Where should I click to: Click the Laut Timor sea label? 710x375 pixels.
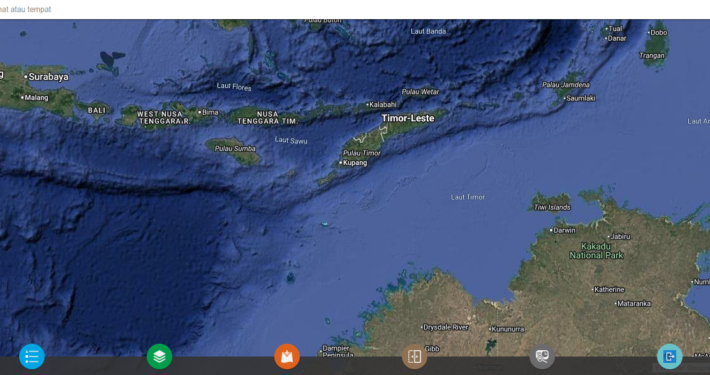tap(468, 197)
